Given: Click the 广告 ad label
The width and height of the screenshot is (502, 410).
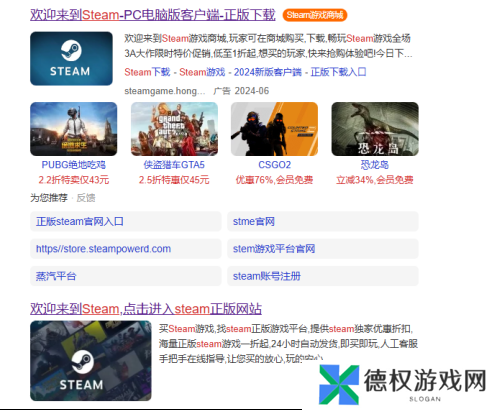Looking at the screenshot, I should pos(222,91).
